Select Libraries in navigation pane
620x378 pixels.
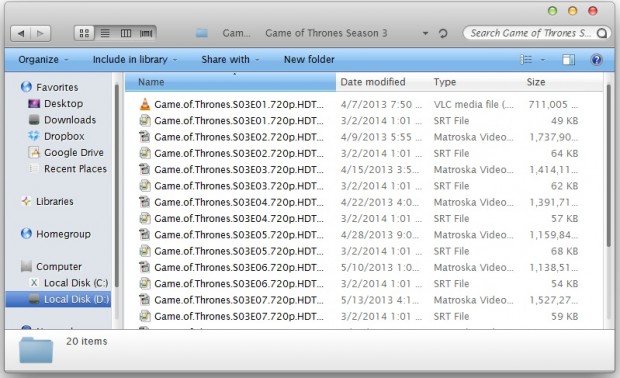point(55,201)
